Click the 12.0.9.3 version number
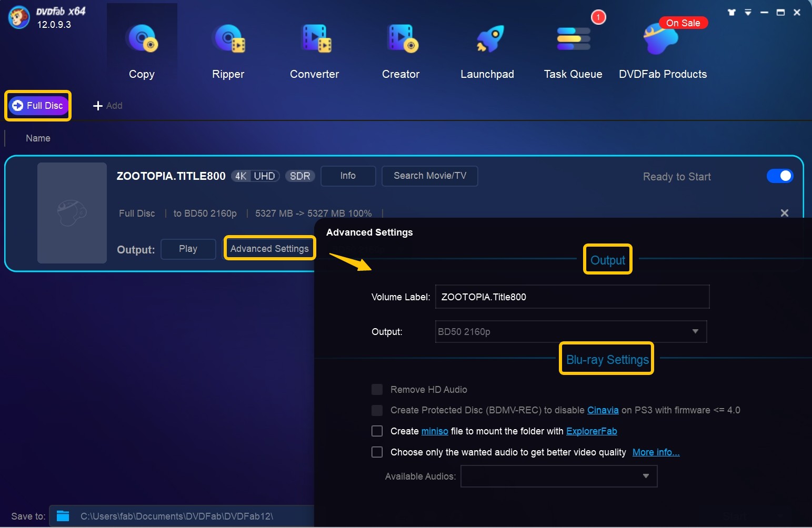 (54, 25)
